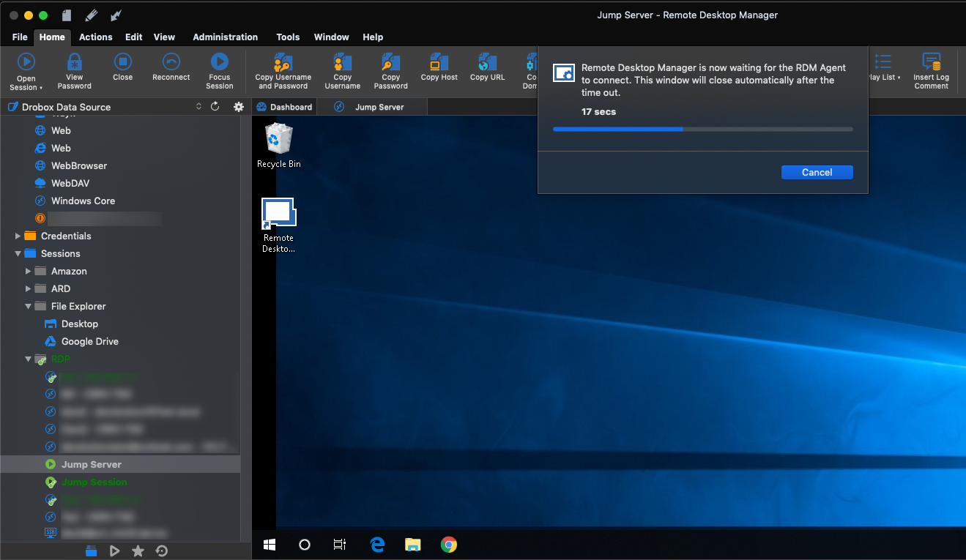Viewport: 966px width, 560px height.
Task: Click the Reconnect toolbar icon
Action: click(x=171, y=63)
